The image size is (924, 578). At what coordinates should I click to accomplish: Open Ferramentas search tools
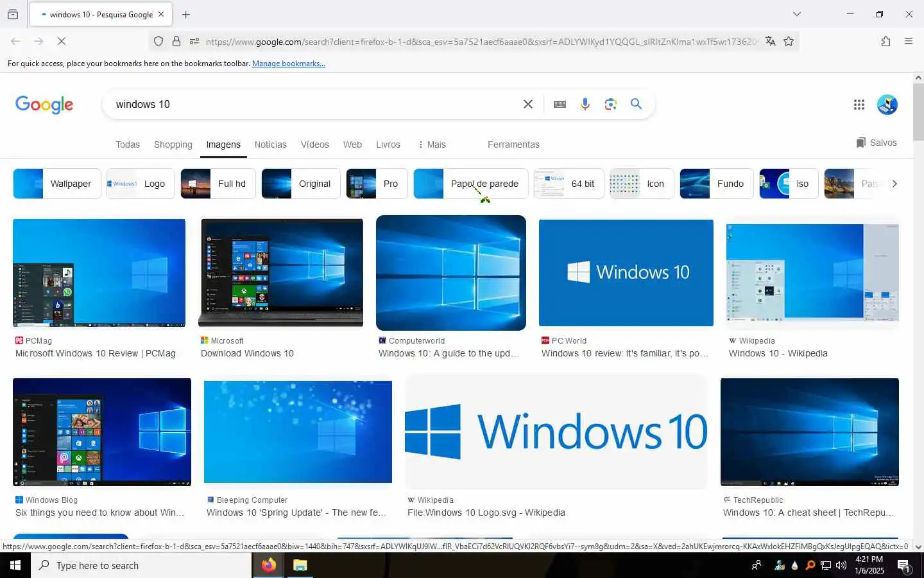pos(513,144)
